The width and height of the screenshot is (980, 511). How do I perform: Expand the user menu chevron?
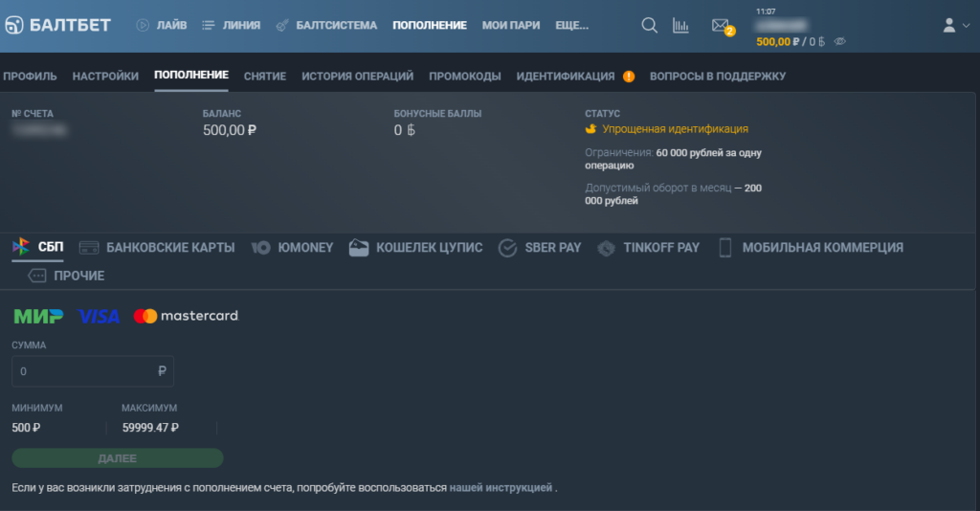pyautogui.click(x=967, y=26)
